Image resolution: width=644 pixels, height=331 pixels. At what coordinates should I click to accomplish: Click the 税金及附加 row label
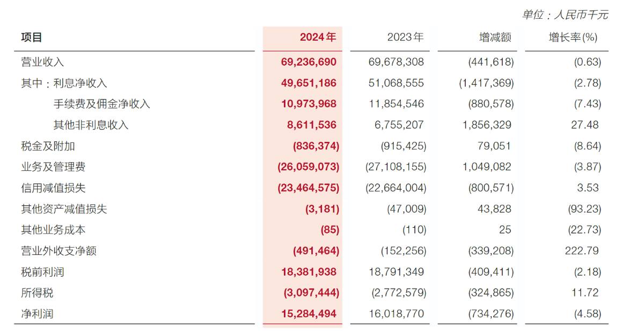(x=48, y=146)
